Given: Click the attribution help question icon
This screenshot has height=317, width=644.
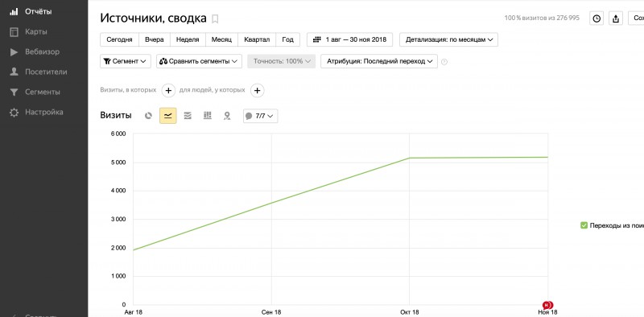Looking at the screenshot, I should point(444,62).
